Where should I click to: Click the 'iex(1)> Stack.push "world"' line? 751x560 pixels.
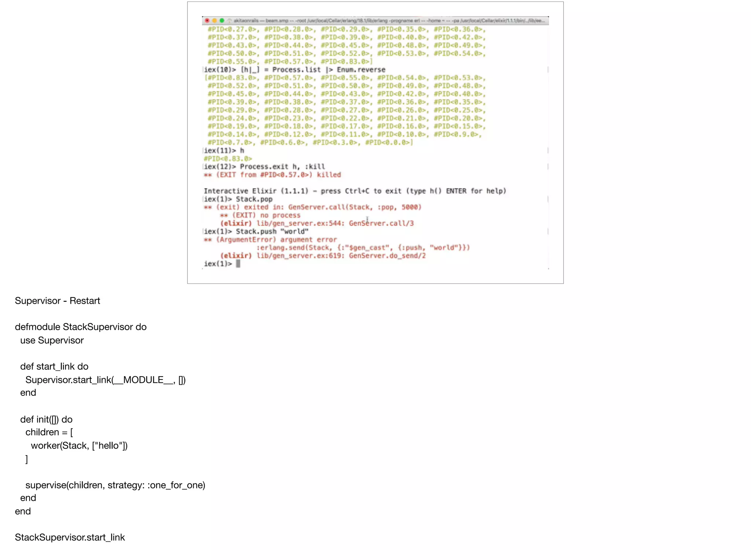point(256,231)
